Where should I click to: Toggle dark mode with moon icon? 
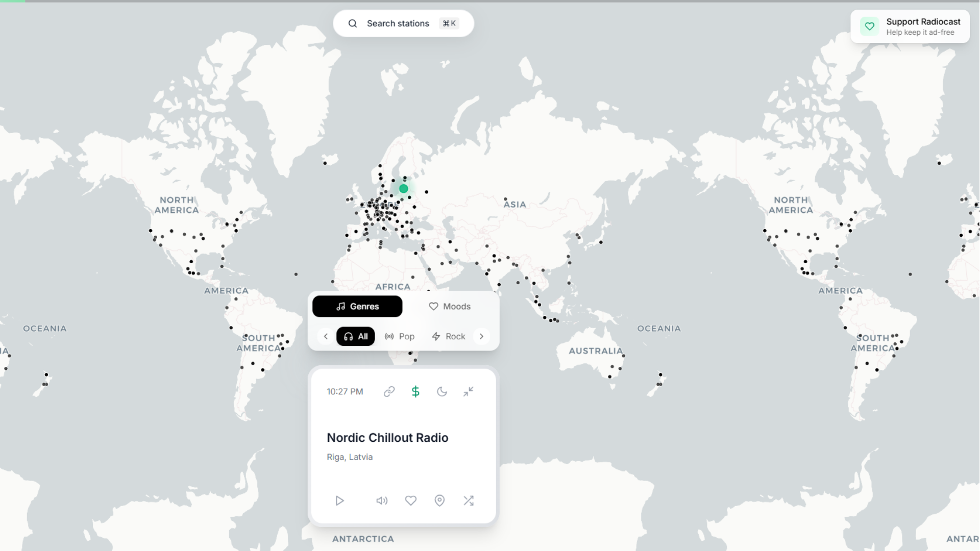pyautogui.click(x=442, y=391)
